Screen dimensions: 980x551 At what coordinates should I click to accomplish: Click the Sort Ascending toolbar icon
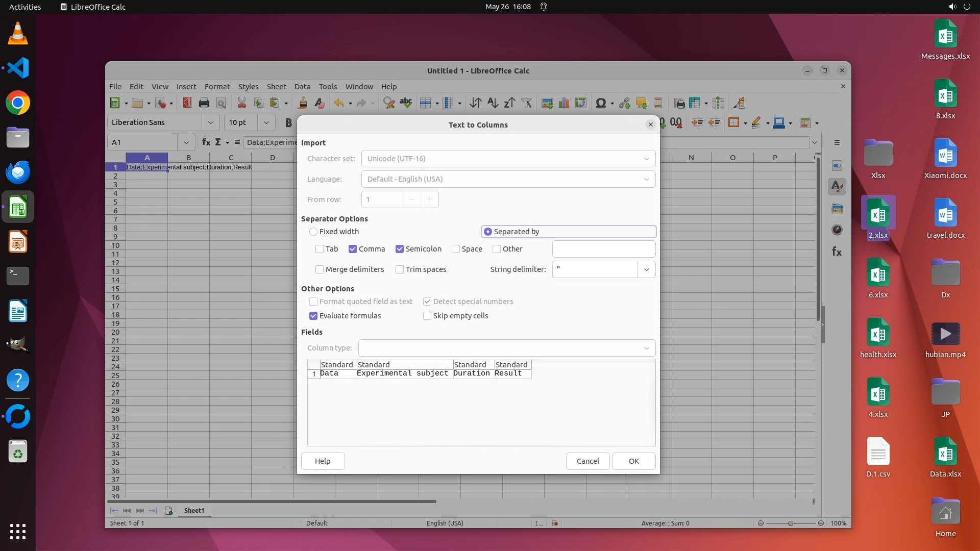(493, 103)
